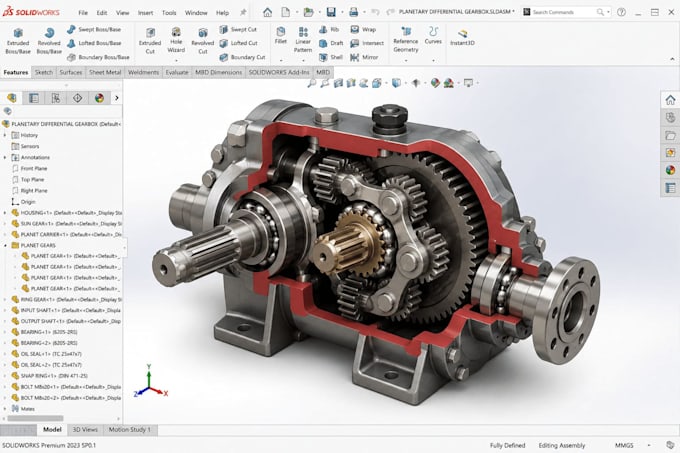Select the Draft tool
The height and width of the screenshot is (453, 680).
coord(331,43)
